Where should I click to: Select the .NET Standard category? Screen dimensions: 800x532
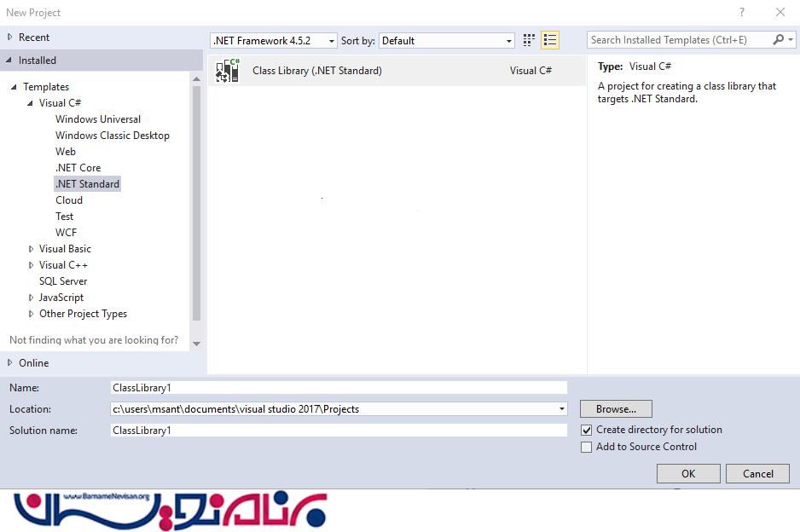pyautogui.click(x=87, y=184)
